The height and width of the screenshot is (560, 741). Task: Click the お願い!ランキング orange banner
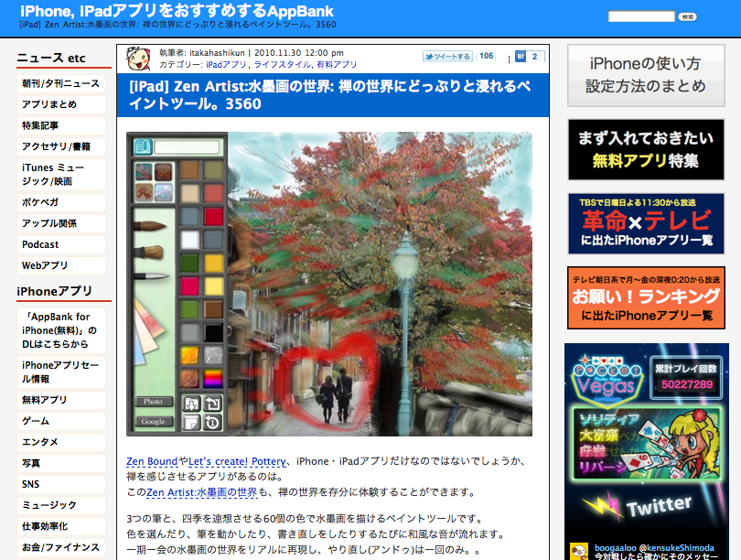click(646, 297)
